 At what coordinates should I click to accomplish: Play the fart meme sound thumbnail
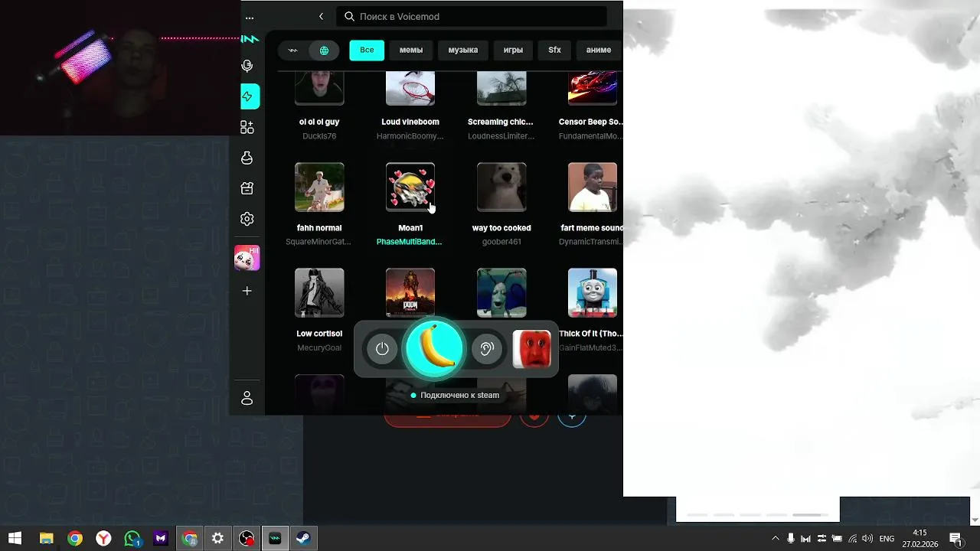pos(593,187)
